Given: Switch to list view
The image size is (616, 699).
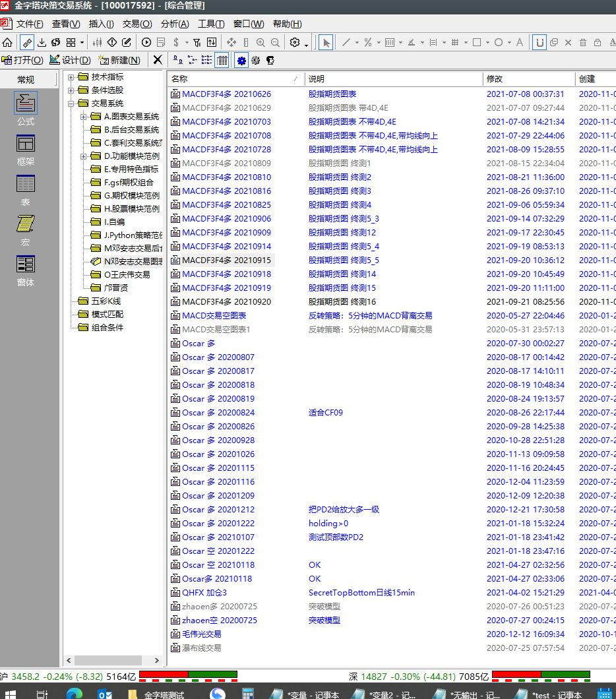Looking at the screenshot, I should point(207,60).
